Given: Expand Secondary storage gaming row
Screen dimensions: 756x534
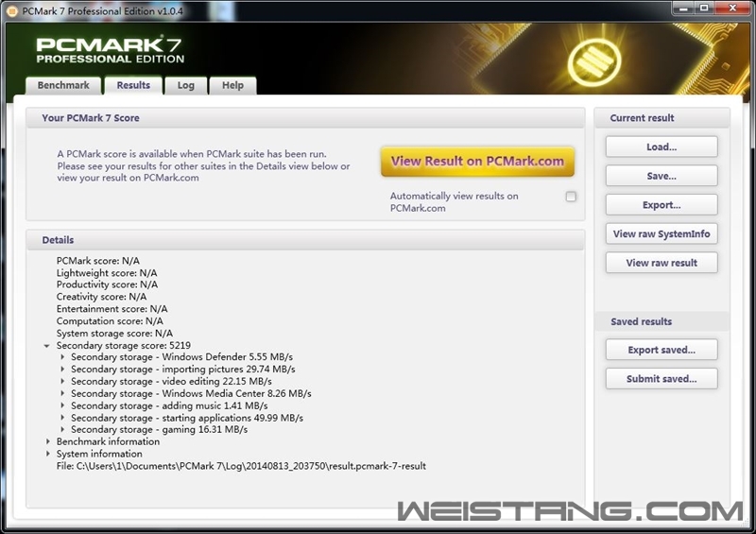Looking at the screenshot, I should click(62, 429).
